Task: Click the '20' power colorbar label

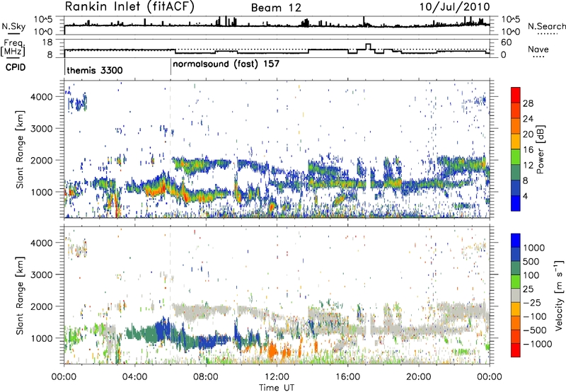Action: [x=528, y=134]
